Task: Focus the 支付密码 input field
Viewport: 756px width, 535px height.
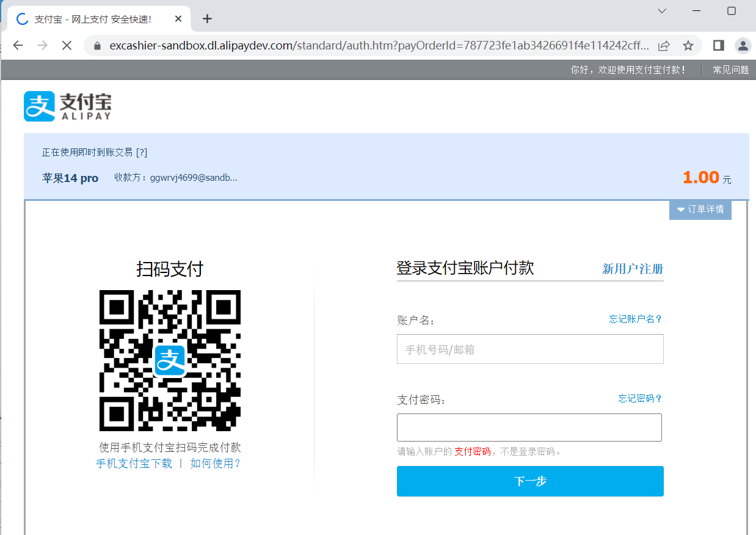Action: [529, 428]
